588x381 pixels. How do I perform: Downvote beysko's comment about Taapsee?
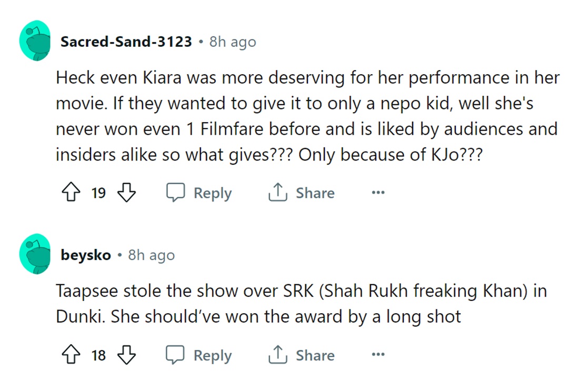coord(126,356)
